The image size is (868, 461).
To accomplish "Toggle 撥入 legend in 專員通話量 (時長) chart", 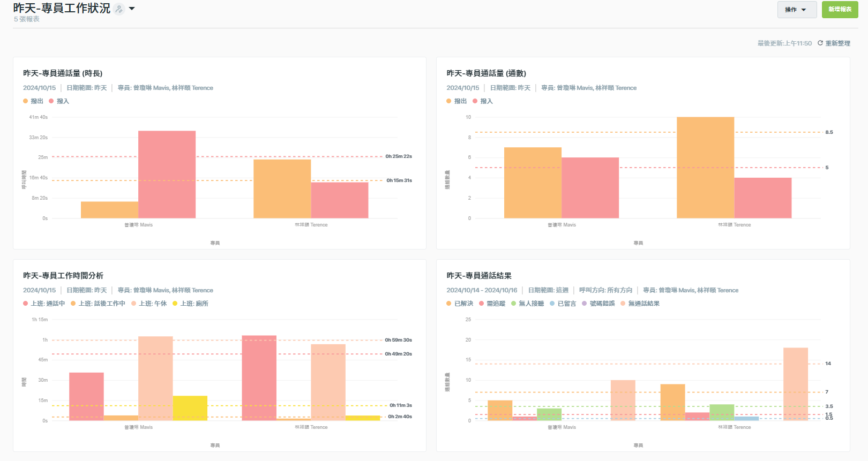I will click(x=59, y=101).
